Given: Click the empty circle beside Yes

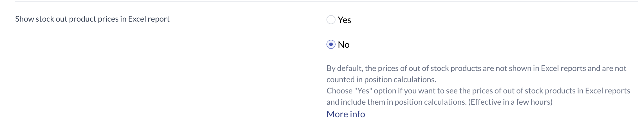Looking at the screenshot, I should 331,20.
